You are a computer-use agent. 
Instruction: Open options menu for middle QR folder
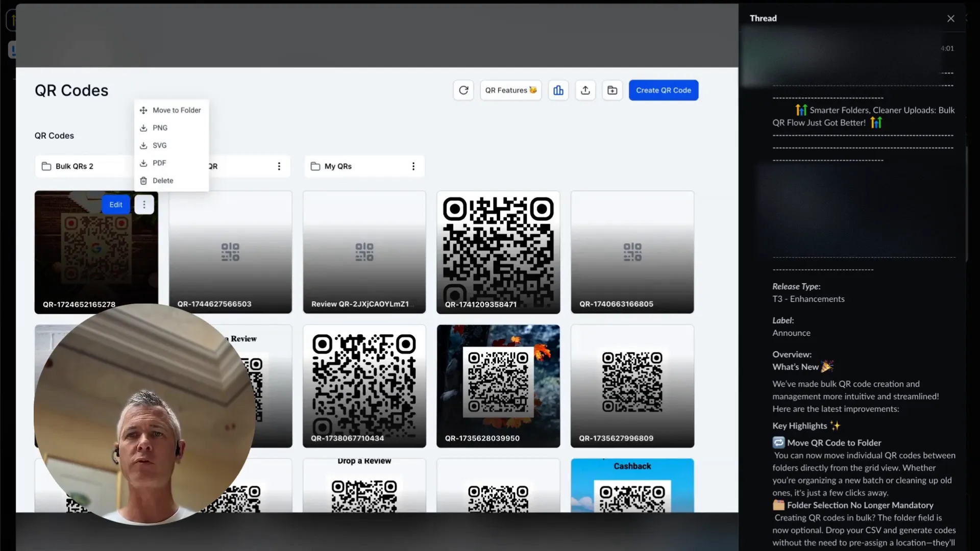pos(279,166)
